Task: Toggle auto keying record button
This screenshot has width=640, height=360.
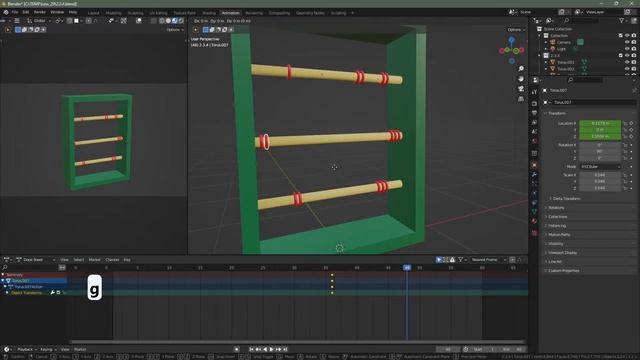Action: click(236, 349)
